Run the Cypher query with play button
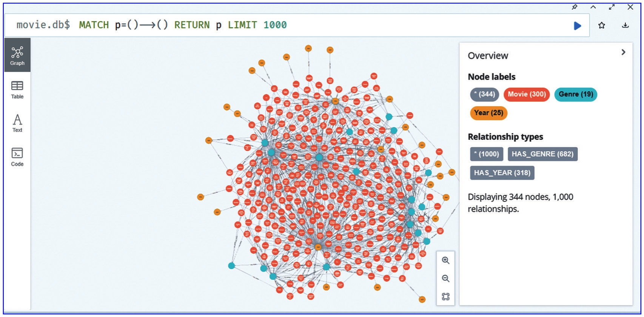The width and height of the screenshot is (644, 317). pyautogui.click(x=577, y=26)
